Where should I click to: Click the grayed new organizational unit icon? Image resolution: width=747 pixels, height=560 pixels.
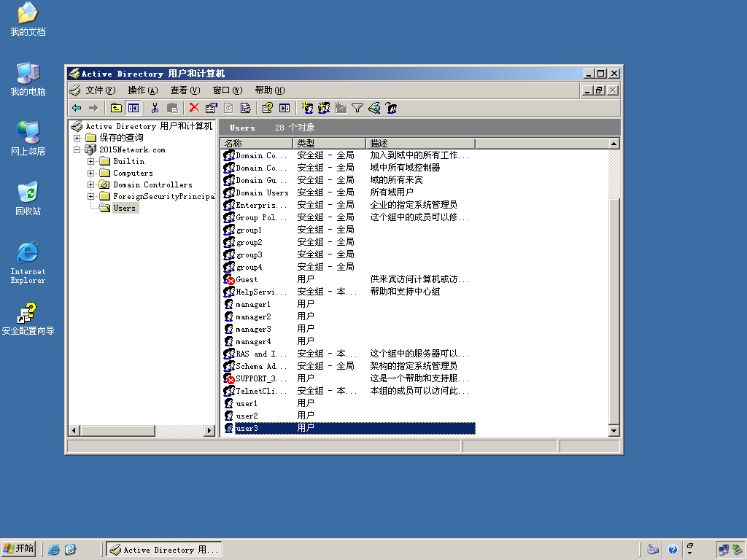point(341,108)
